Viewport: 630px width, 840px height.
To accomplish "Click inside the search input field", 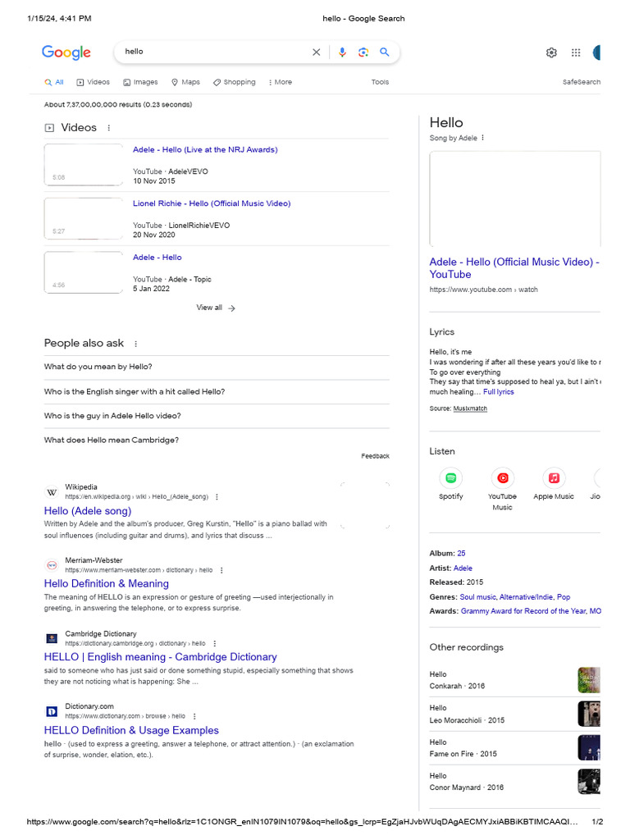I will pos(213,52).
